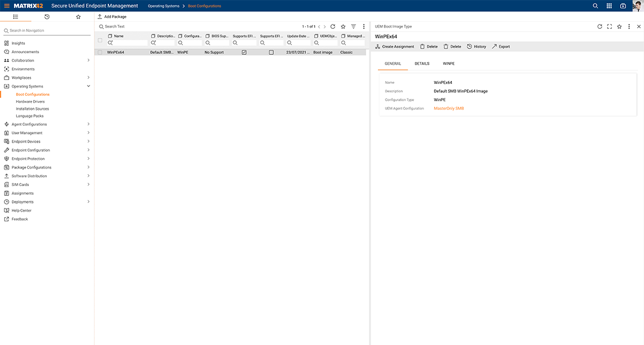This screenshot has width=644, height=345.
Task: Refresh the Boot Configurations list
Action: coord(333,26)
